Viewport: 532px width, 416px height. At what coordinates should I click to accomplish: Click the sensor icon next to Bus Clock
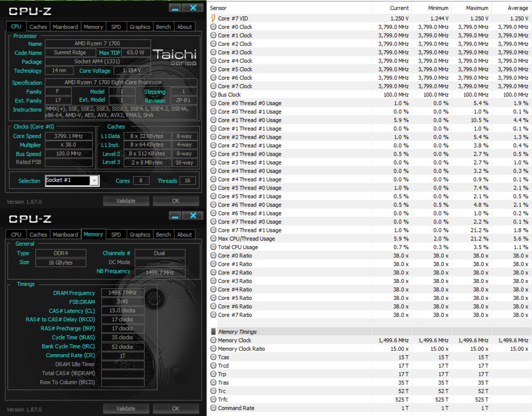point(213,95)
